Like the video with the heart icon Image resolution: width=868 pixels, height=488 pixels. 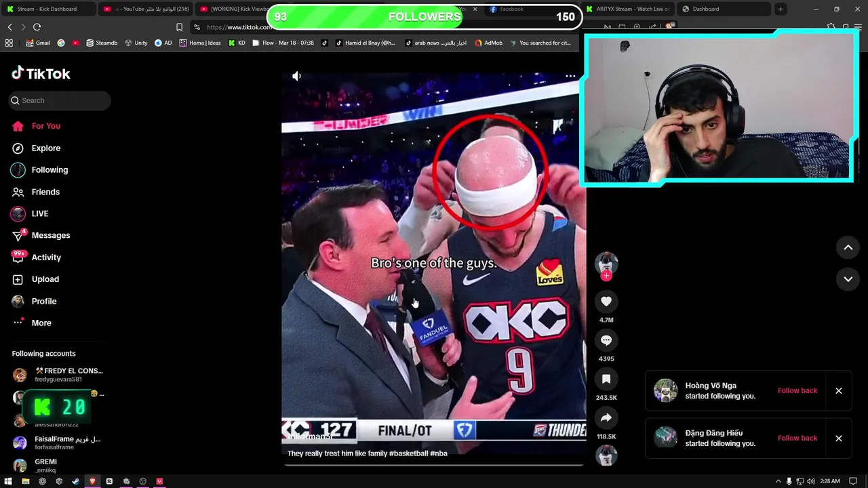click(x=606, y=302)
